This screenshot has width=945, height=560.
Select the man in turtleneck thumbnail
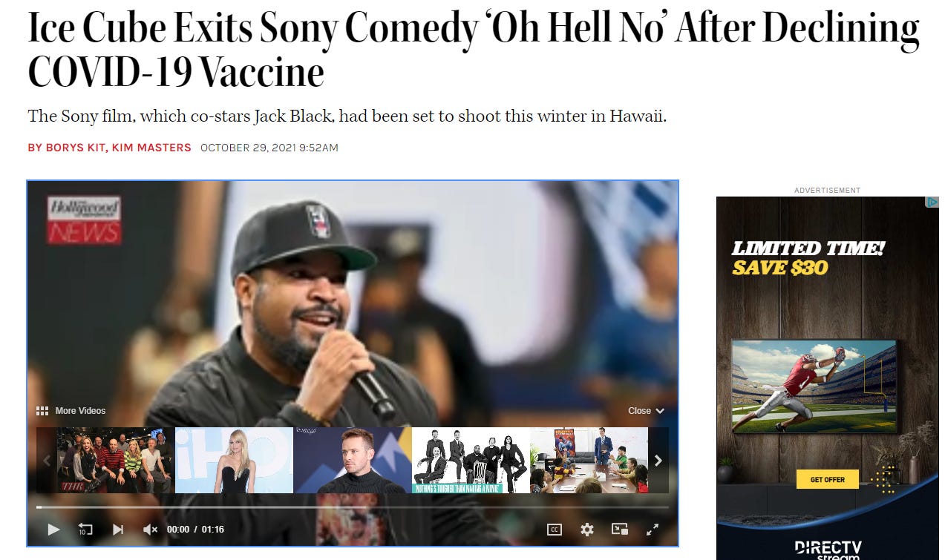[x=353, y=461]
